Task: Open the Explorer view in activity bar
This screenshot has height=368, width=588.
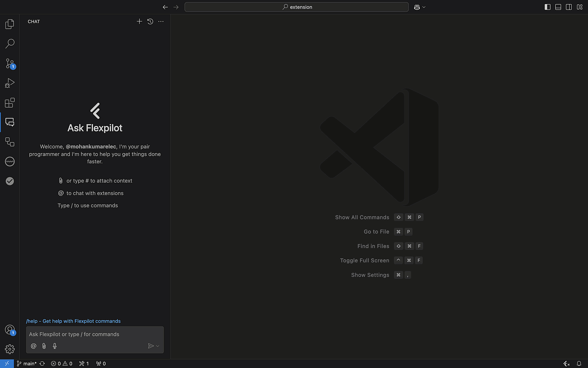Action: [10, 24]
